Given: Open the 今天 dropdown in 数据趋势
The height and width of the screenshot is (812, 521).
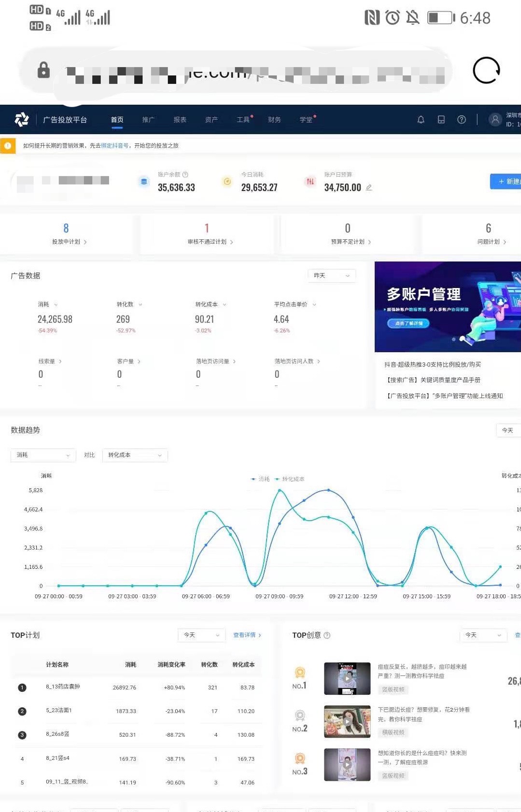Looking at the screenshot, I should tap(508, 430).
